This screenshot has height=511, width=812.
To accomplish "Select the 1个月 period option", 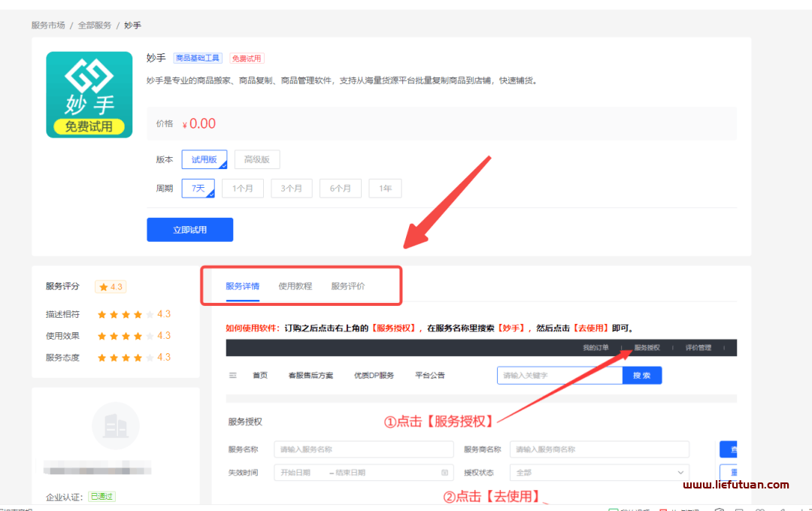I will (x=243, y=188).
